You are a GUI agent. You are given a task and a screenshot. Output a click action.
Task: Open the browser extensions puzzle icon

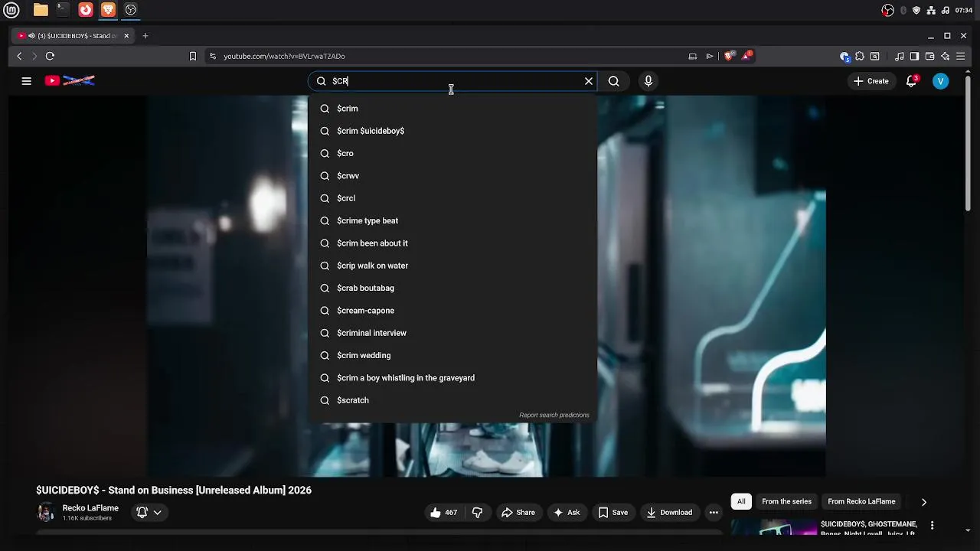tap(860, 56)
